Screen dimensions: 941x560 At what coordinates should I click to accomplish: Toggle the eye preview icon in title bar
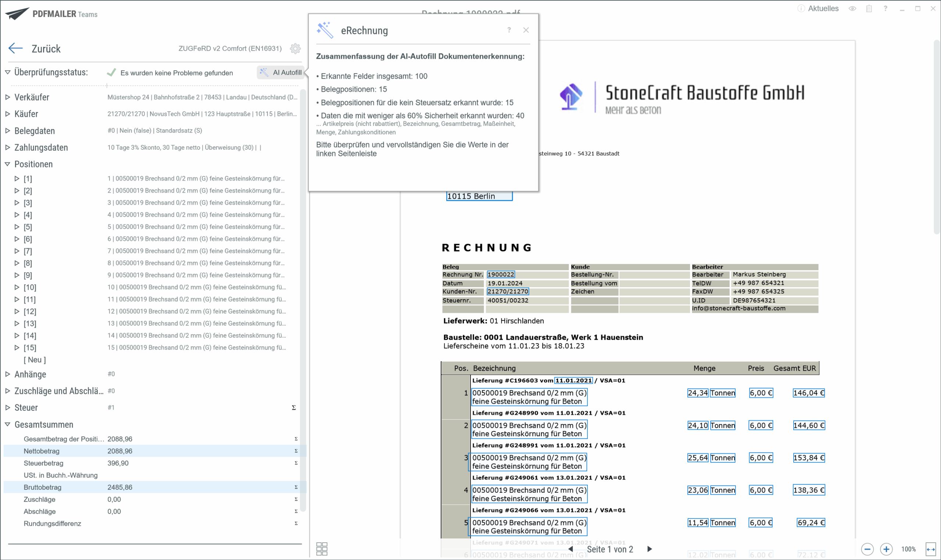tap(852, 8)
